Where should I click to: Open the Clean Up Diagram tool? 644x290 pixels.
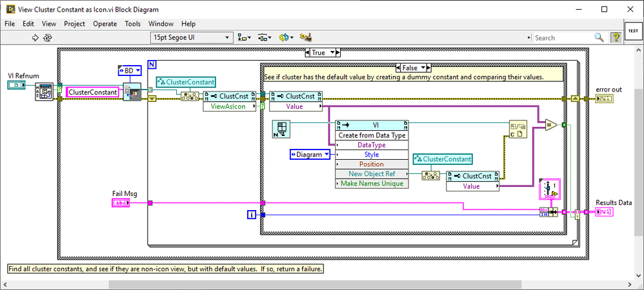pyautogui.click(x=307, y=38)
